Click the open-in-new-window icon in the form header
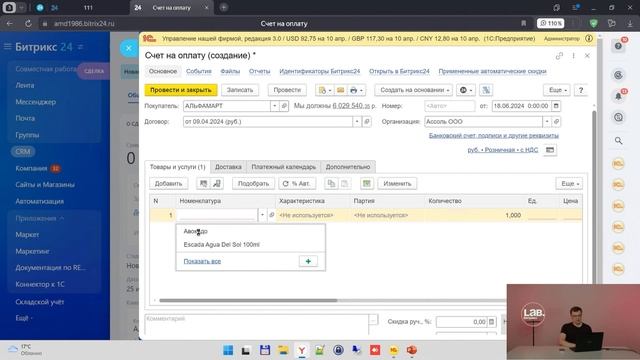640x360 pixels. click(x=559, y=56)
